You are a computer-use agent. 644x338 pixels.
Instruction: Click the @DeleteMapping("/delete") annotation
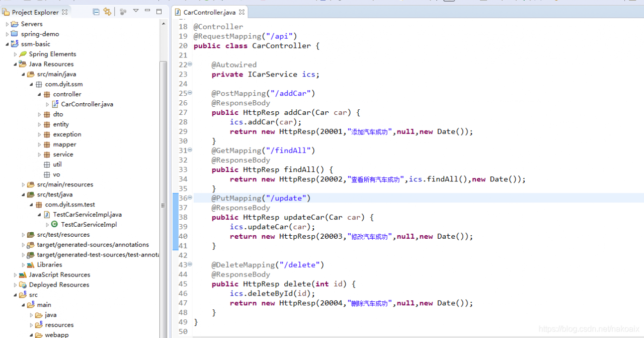(268, 265)
